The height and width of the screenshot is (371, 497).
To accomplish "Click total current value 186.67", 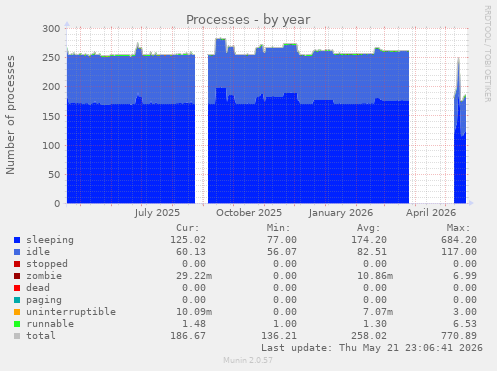I will [188, 336].
